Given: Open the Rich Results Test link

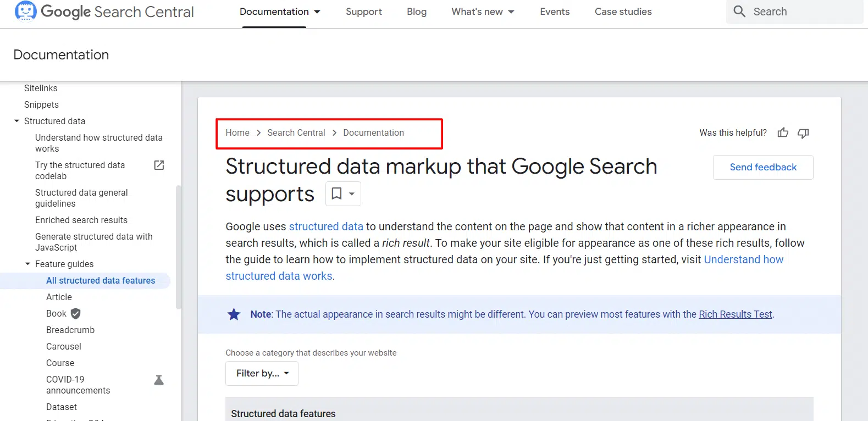Looking at the screenshot, I should pyautogui.click(x=736, y=314).
